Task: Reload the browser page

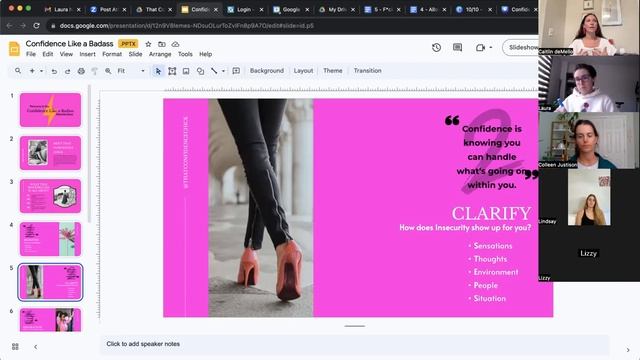Action: pos(36,25)
